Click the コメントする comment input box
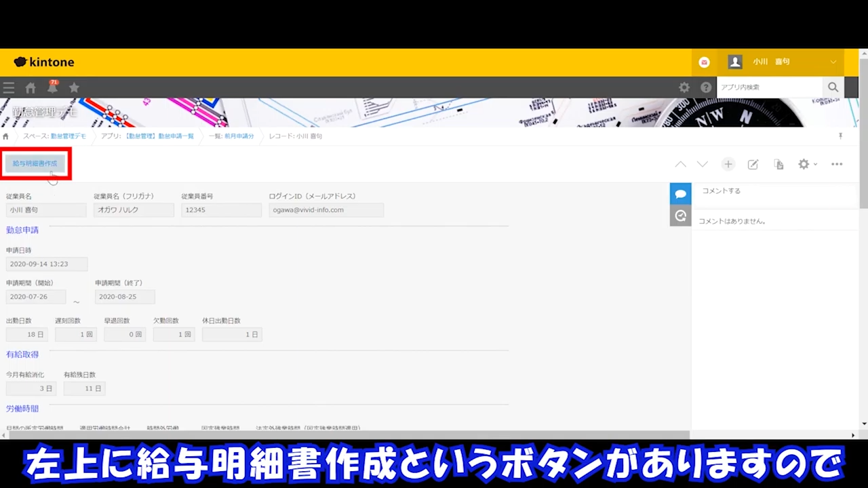868x488 pixels. (773, 191)
